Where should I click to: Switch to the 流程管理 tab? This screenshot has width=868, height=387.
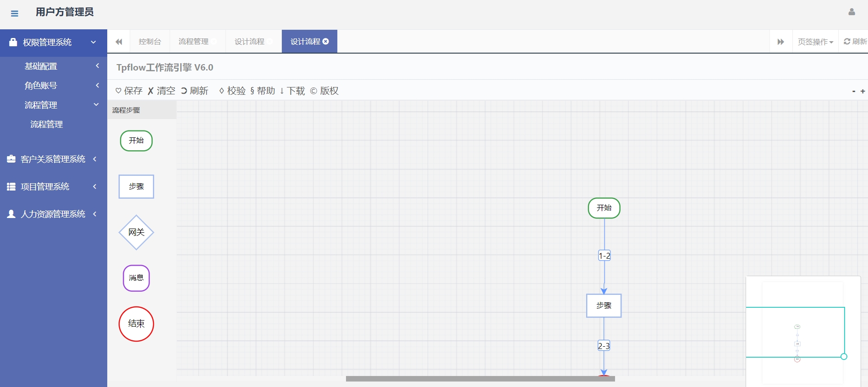point(198,42)
